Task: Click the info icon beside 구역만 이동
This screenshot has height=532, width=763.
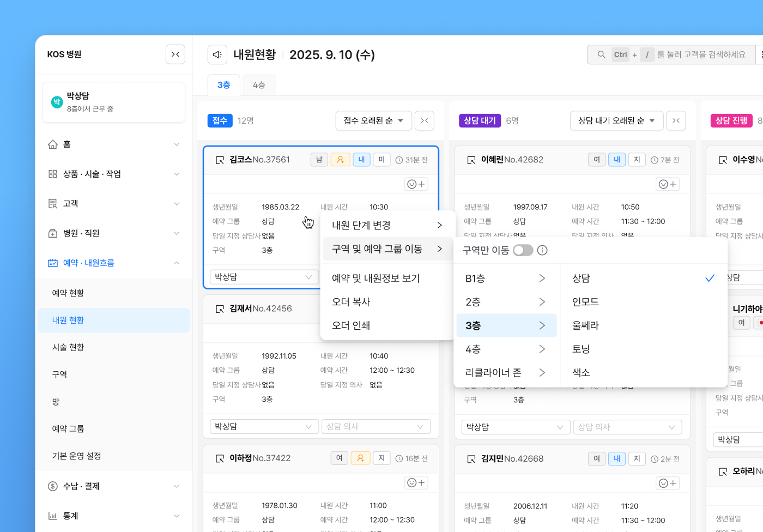Action: pyautogui.click(x=542, y=250)
